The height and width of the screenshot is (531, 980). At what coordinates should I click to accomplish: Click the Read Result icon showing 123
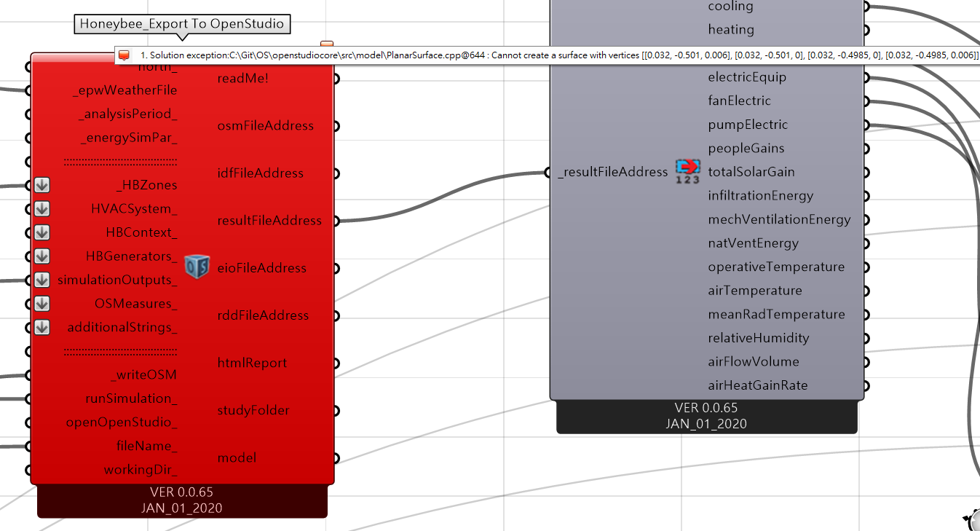pos(687,171)
